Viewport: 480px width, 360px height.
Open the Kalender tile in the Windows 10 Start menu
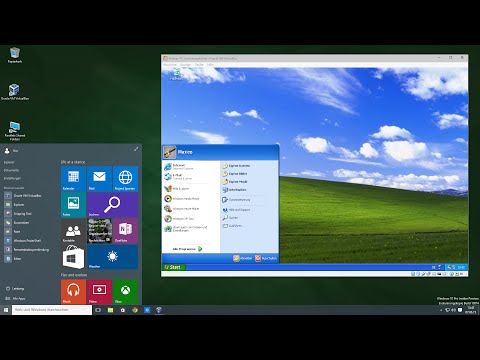pyautogui.click(x=73, y=179)
